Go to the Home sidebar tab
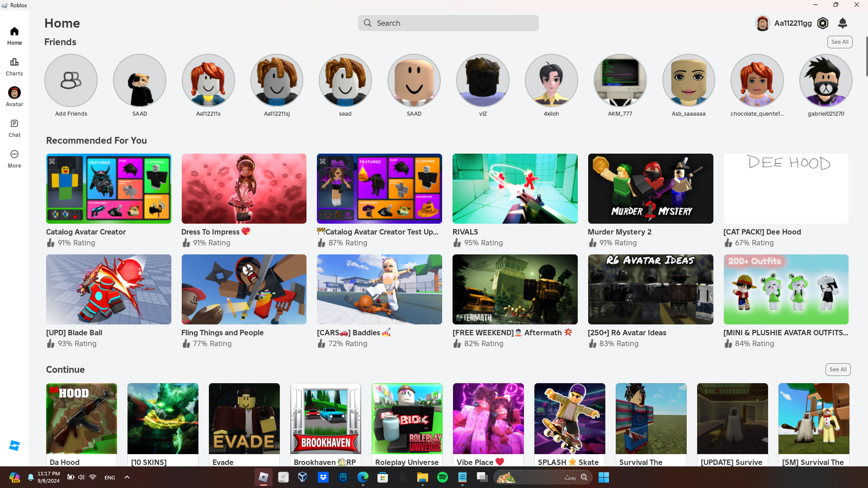Image resolution: width=868 pixels, height=488 pixels. click(x=14, y=36)
